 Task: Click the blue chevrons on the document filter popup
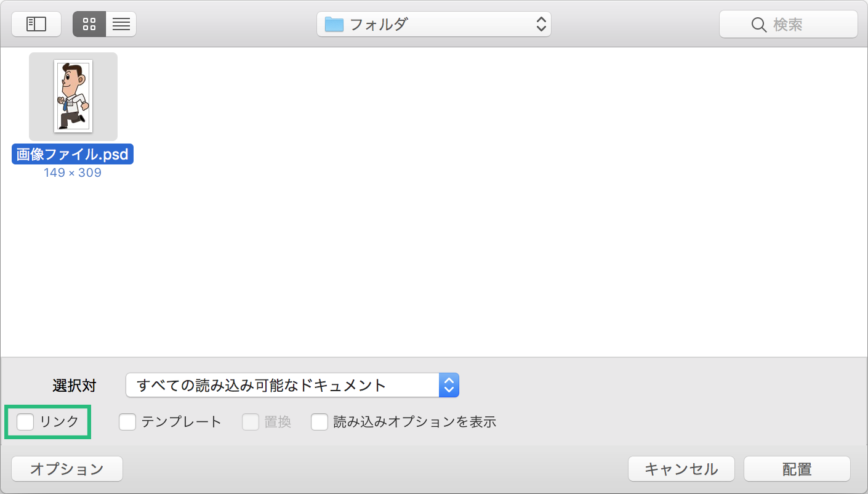[x=449, y=384]
